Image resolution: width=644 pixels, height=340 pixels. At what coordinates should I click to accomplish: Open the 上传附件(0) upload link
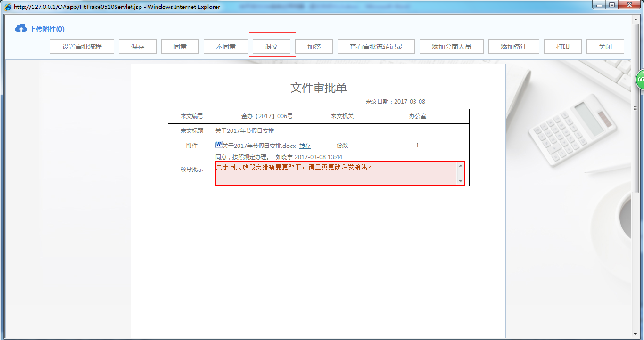click(47, 29)
